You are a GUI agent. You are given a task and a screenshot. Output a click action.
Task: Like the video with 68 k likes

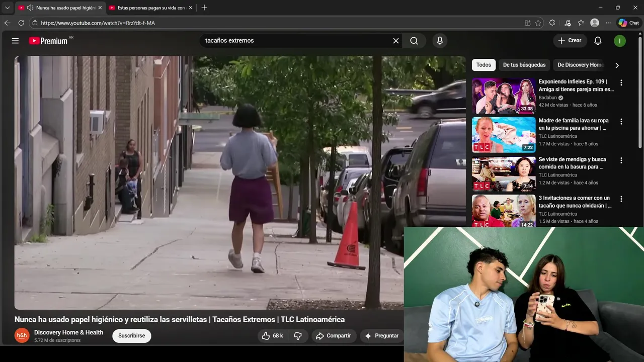(x=272, y=336)
